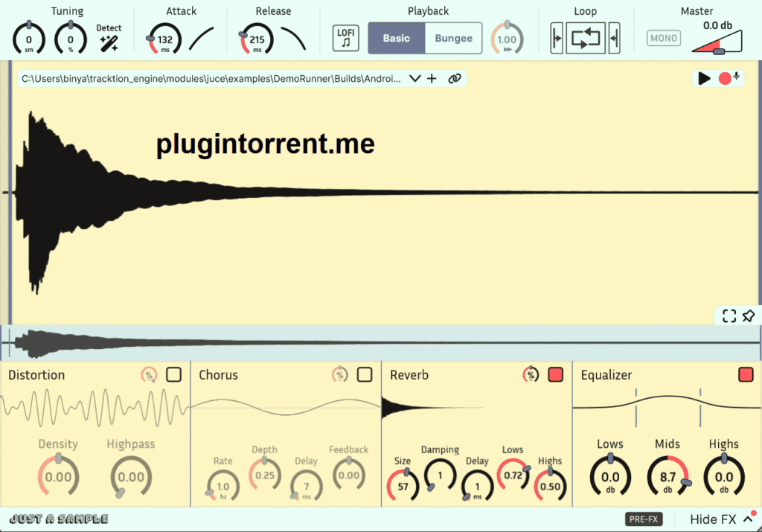The image size is (762, 532).
Task: Click the Equalizer frequency response curve
Action: (x=667, y=406)
